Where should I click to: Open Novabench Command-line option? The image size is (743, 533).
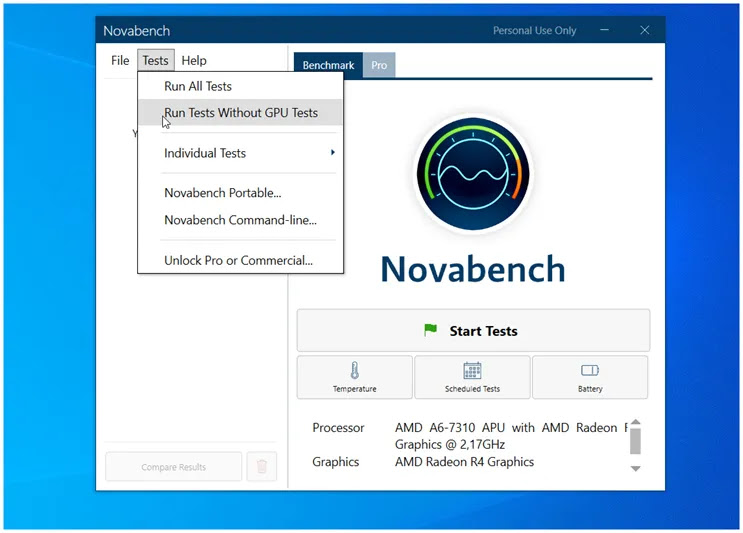[240, 220]
